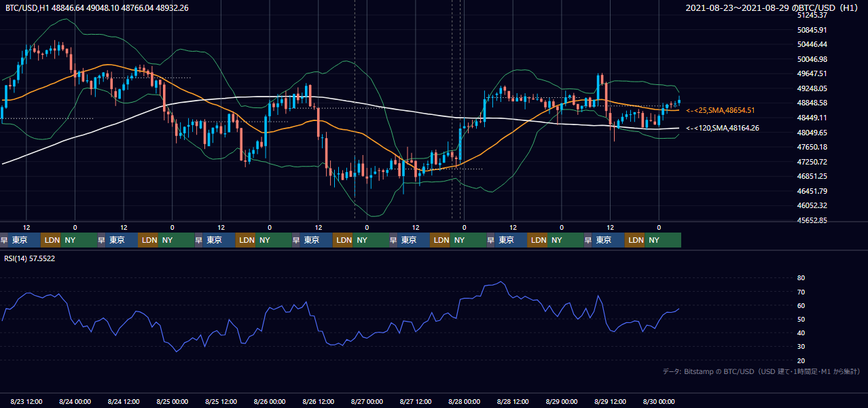Click price axis label 47250.72
Screen dimensions: 868x408
812,162
